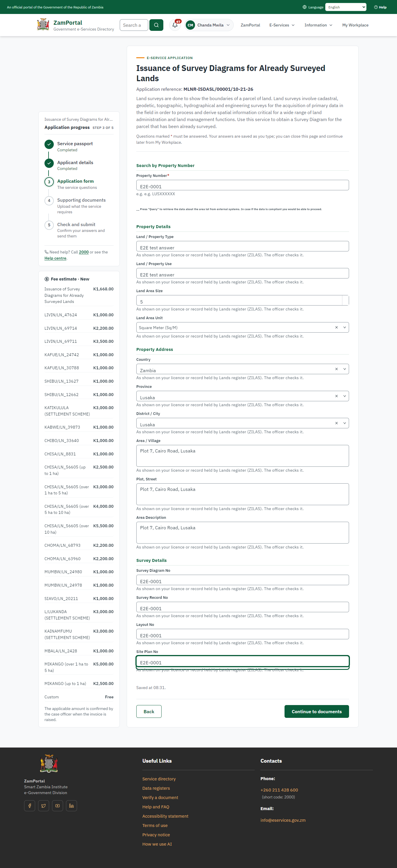This screenshot has height=868, width=397.
Task: Clear the District / City selection with the X
Action: [337, 423]
